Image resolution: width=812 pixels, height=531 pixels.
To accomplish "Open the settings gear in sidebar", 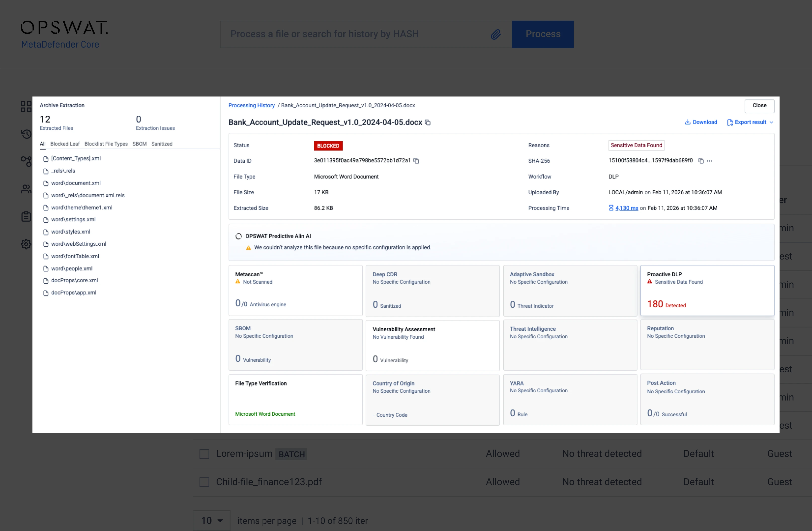I will (x=26, y=244).
